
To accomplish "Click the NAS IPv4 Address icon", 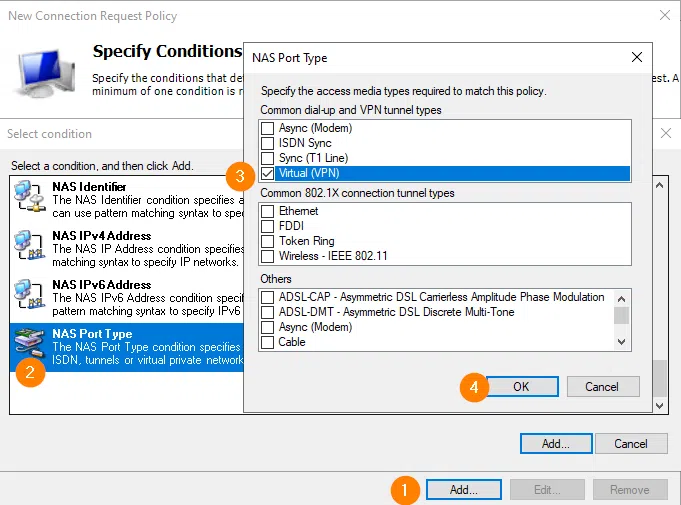I will [30, 245].
